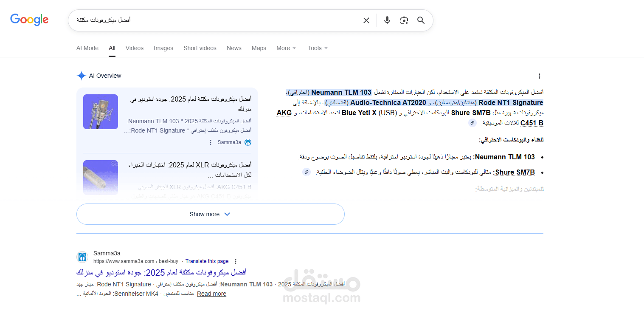Viewport: 644px width, 311px height.
Task: Clear the search box with X icon
Action: pos(366,20)
